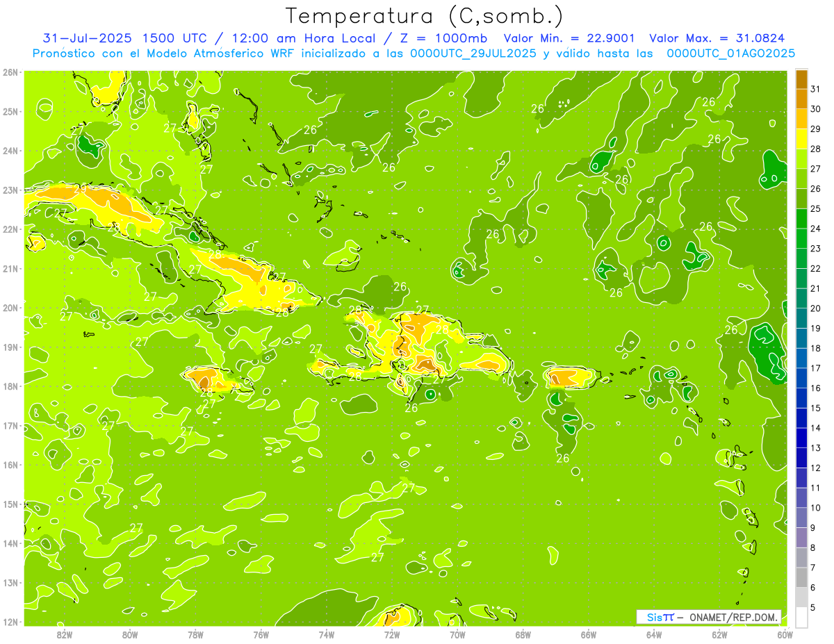Screen dimensions: 834x644
Task: Click the '62W' longitude axis label
Action: pos(720,634)
